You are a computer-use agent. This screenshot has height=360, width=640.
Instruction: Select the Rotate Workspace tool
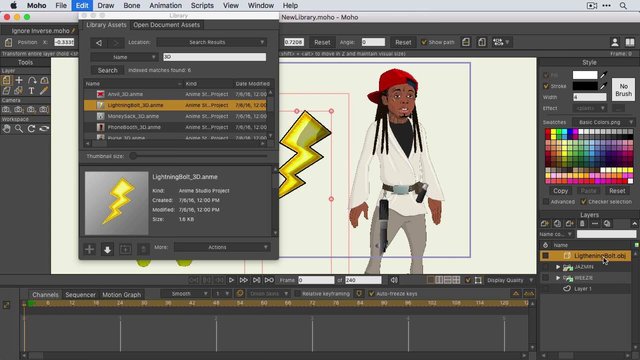(x=31, y=129)
